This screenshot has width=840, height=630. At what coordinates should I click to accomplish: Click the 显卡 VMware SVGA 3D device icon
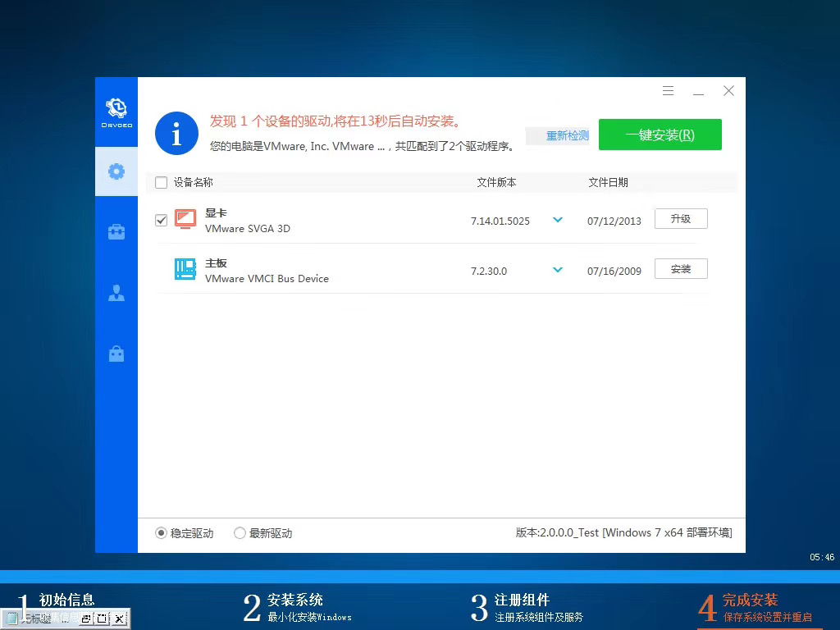(186, 219)
